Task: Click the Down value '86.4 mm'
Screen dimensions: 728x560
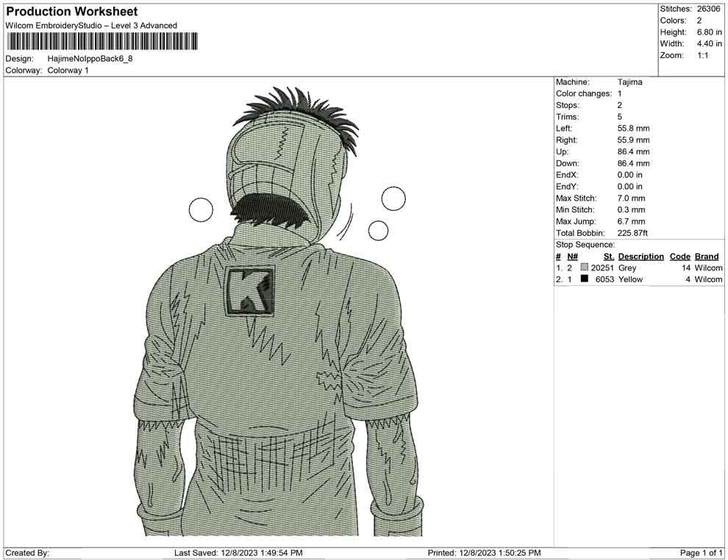Action: [633, 163]
